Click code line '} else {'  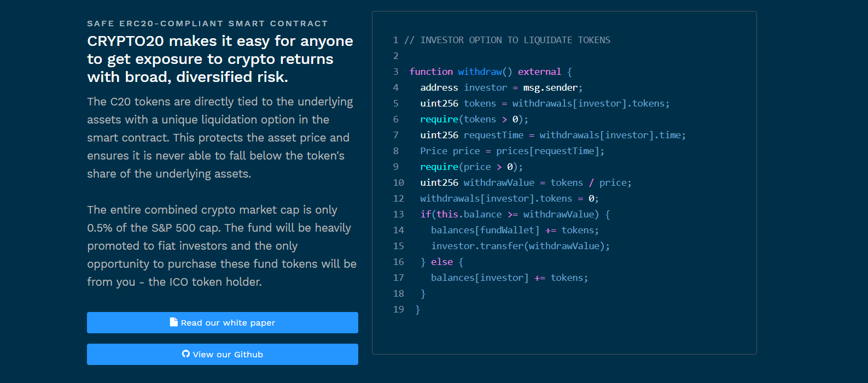tap(442, 262)
